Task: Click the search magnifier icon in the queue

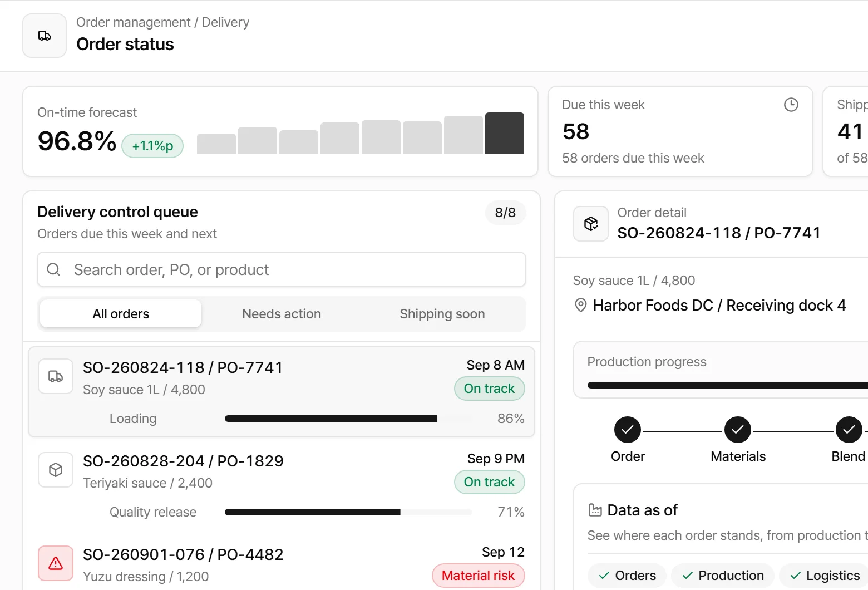Action: (53, 269)
